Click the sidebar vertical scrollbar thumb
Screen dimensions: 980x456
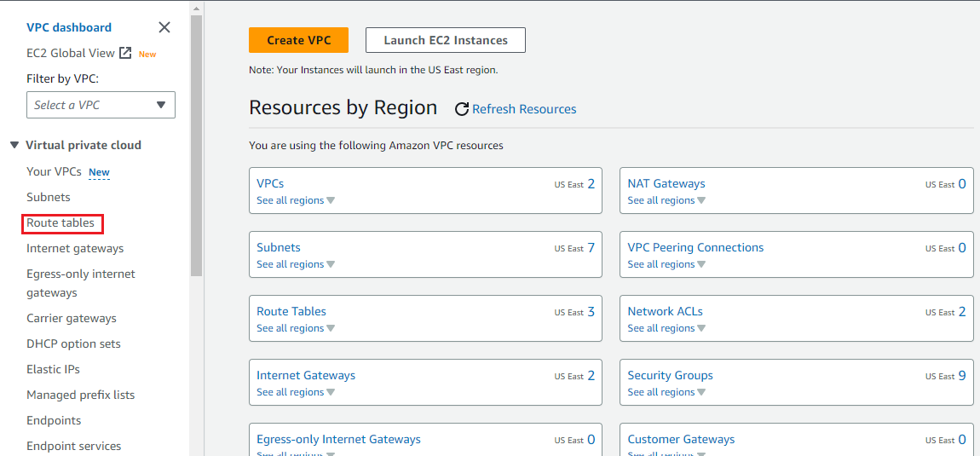[196, 146]
